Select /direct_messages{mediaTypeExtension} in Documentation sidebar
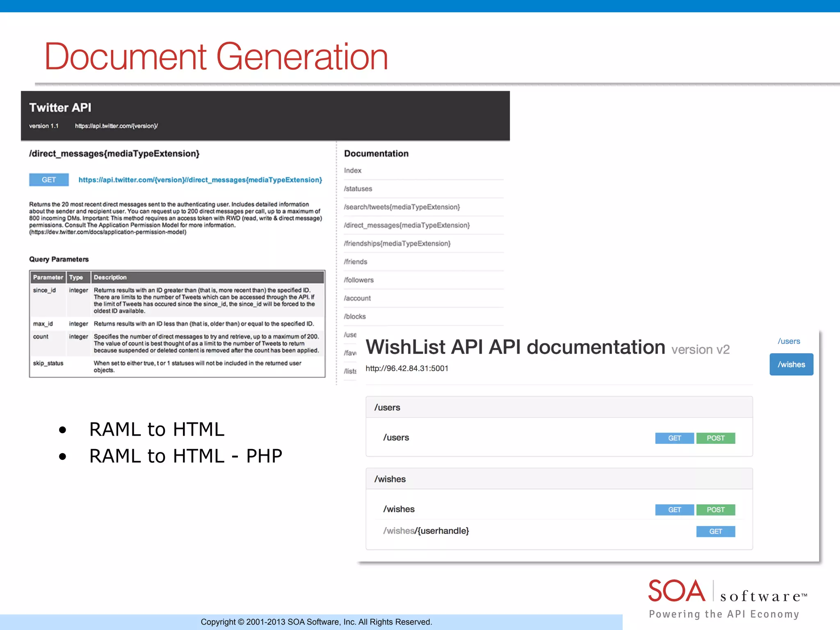This screenshot has height=630, width=840. [x=407, y=225]
